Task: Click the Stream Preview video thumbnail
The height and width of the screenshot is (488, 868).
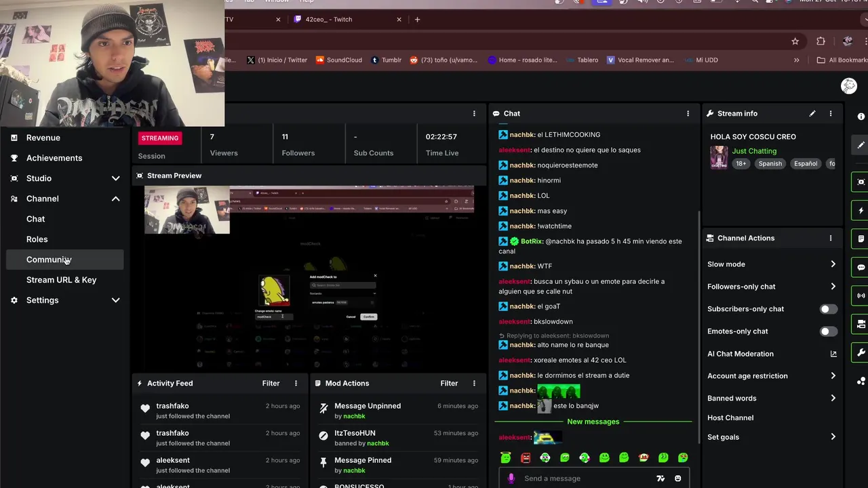Action: click(309, 278)
